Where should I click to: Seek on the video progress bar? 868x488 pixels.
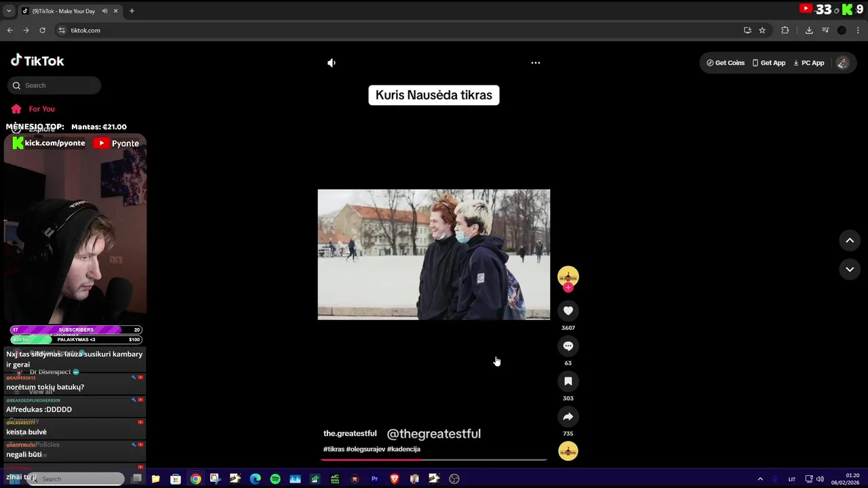point(434,460)
